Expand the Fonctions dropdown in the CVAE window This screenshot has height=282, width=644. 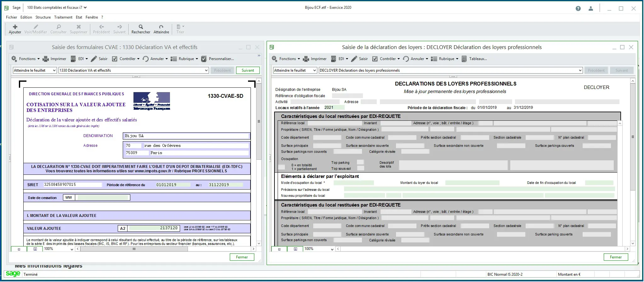[x=27, y=59]
